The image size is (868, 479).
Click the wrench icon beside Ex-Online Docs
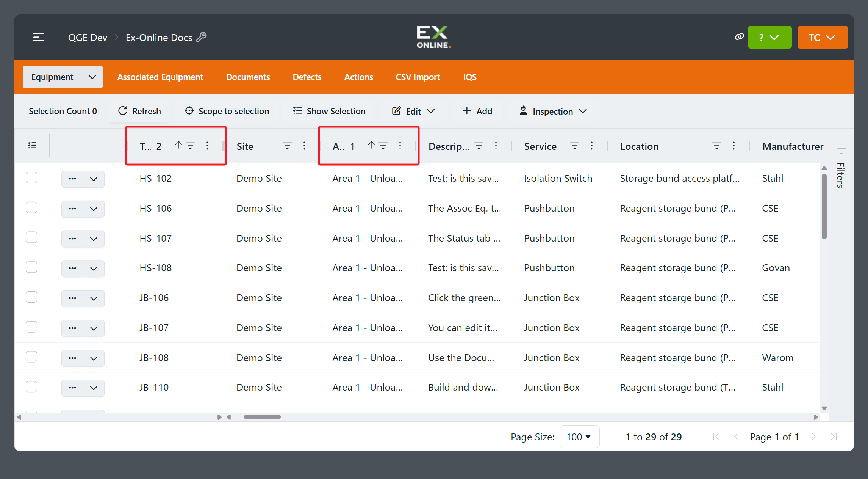pos(202,37)
